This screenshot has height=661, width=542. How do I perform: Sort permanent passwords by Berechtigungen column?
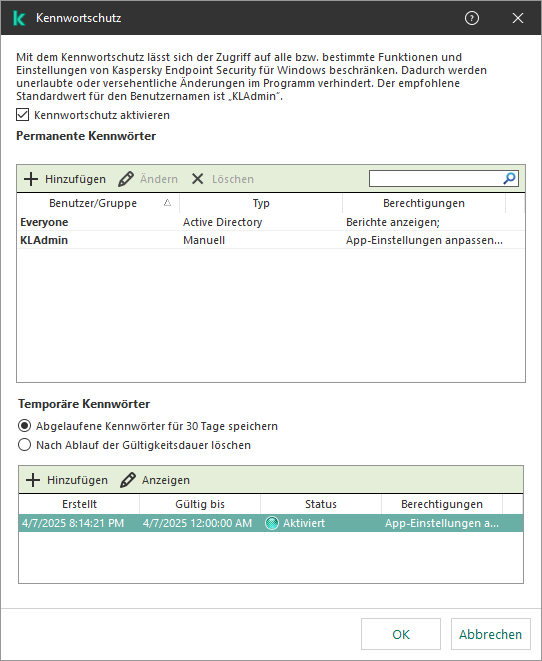click(424, 203)
